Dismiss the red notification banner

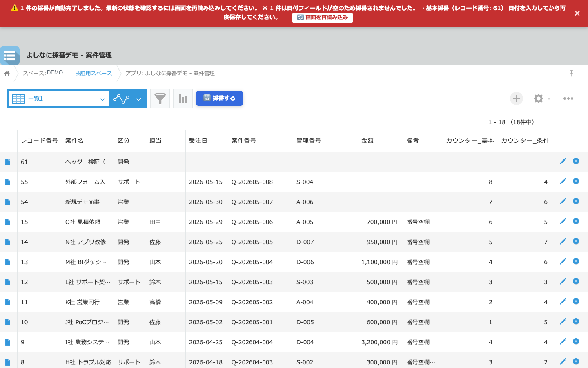(577, 13)
